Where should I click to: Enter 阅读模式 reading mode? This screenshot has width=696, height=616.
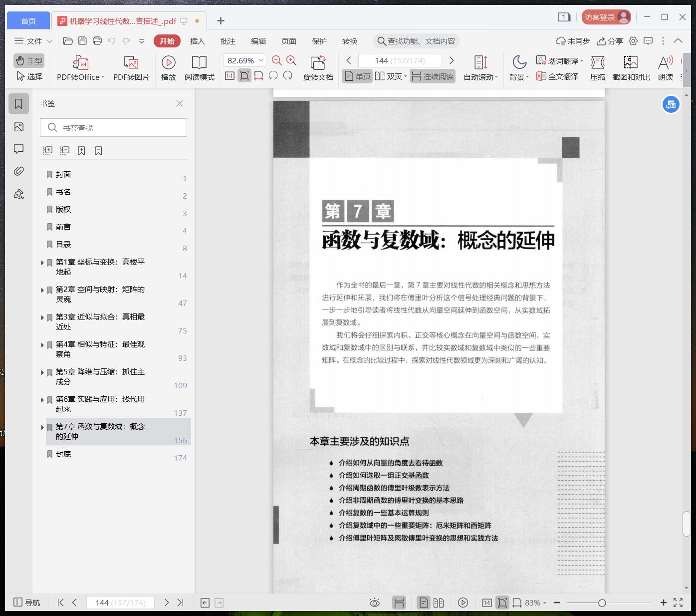(x=199, y=68)
